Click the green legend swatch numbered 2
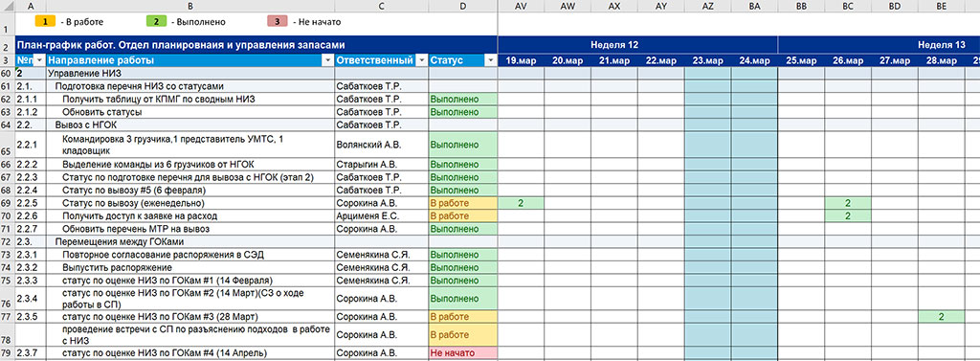This screenshot has width=980, height=361. [155, 21]
